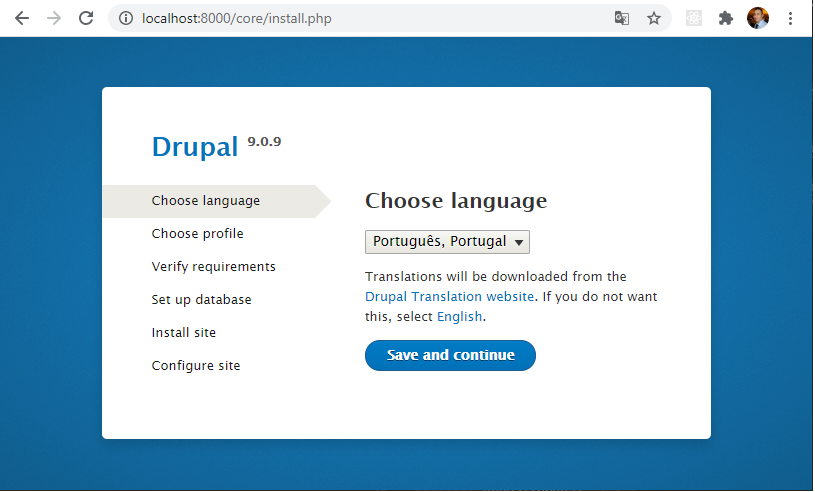The height and width of the screenshot is (492, 815).
Task: Reload the install.php page
Action: tap(86, 19)
